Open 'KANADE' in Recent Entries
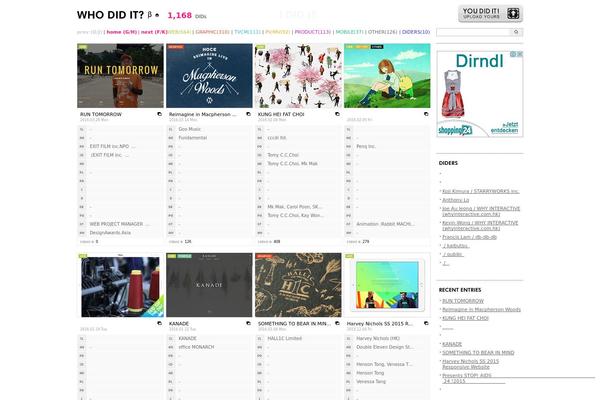Screen dimensions: 600x400 pyautogui.click(x=452, y=344)
